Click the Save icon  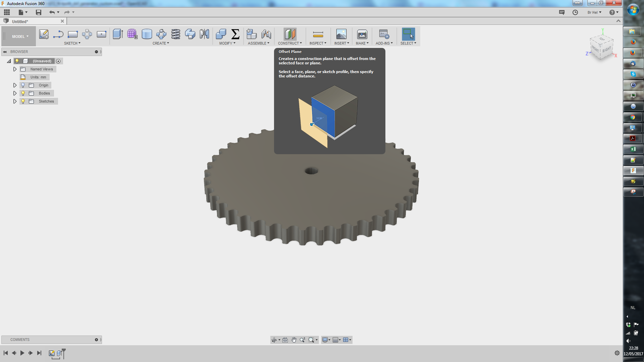tap(39, 12)
